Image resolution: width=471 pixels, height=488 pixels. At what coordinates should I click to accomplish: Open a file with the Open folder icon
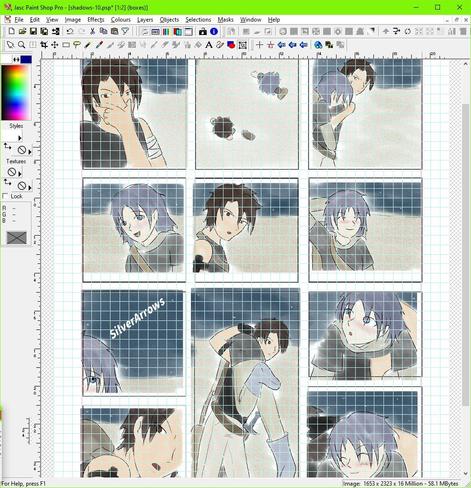click(x=22, y=31)
